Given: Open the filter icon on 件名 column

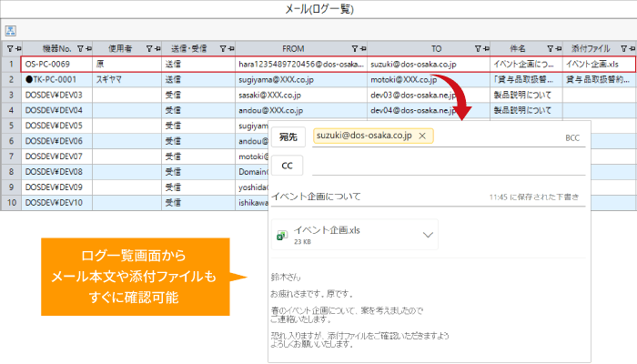Looking at the screenshot, I should pyautogui.click(x=551, y=49).
